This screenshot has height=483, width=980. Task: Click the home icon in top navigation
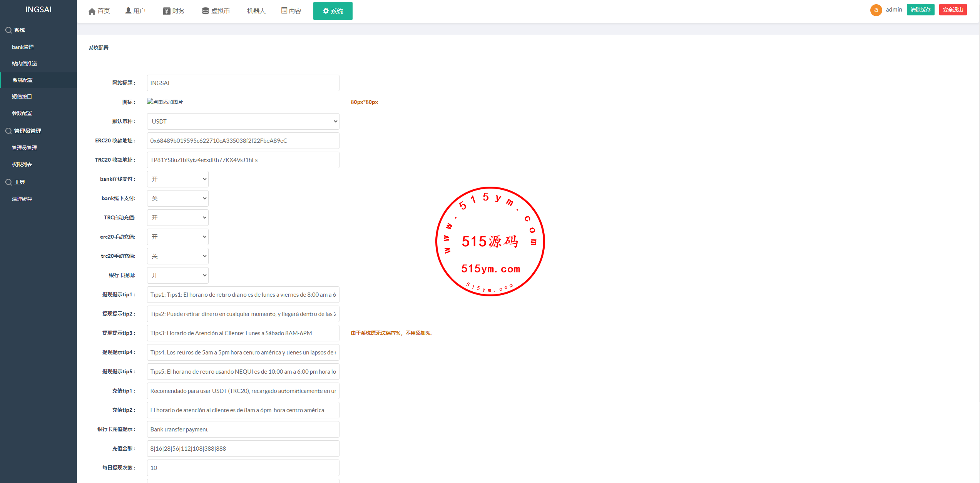click(x=92, y=11)
